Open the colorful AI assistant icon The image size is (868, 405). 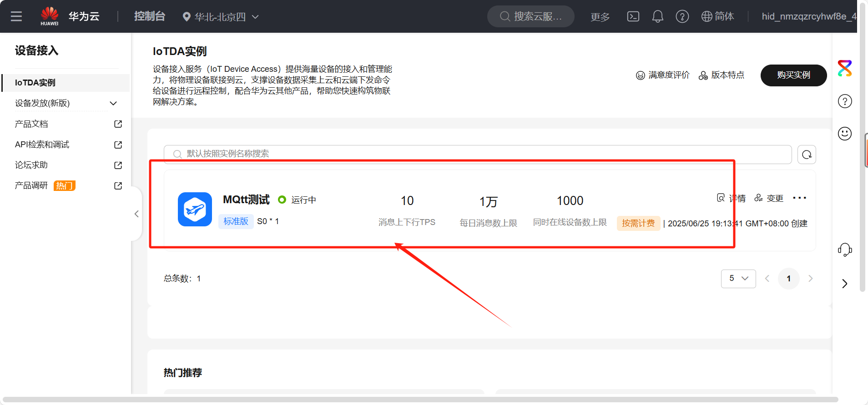[845, 68]
